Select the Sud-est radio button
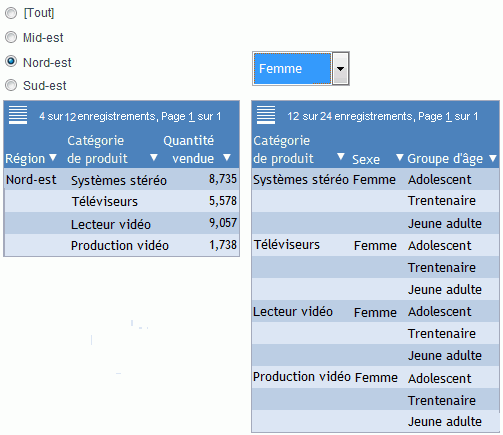This screenshot has height=435, width=503. point(11,85)
